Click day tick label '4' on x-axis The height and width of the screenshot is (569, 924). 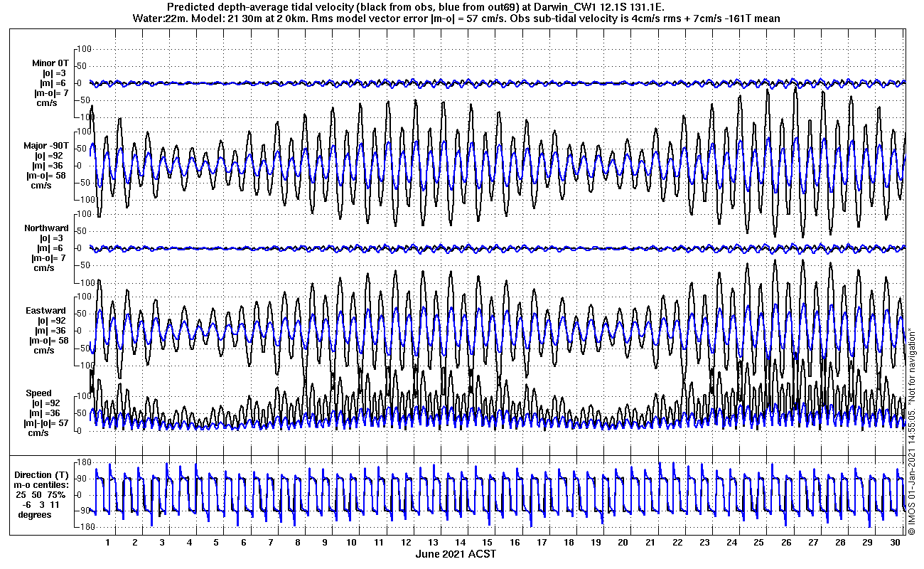pos(189,543)
